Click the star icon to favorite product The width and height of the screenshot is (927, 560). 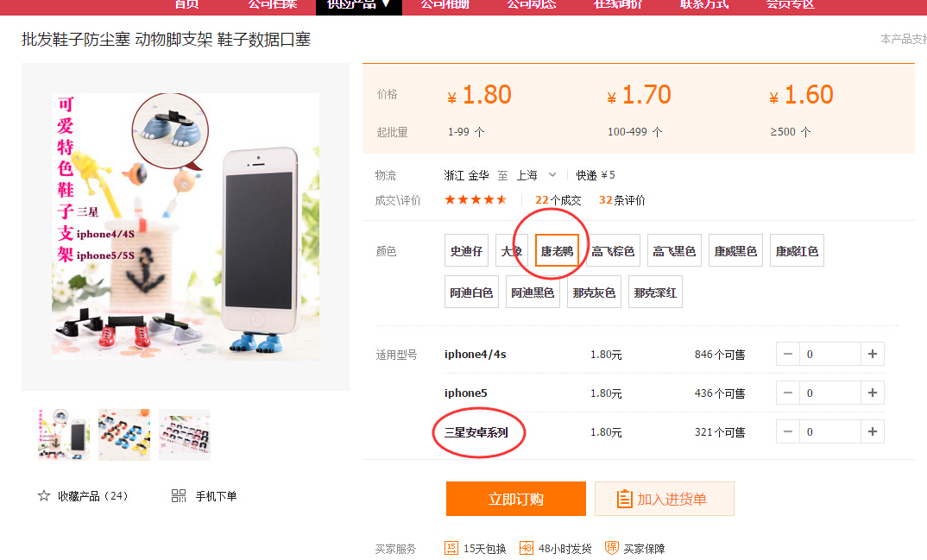tap(44, 495)
